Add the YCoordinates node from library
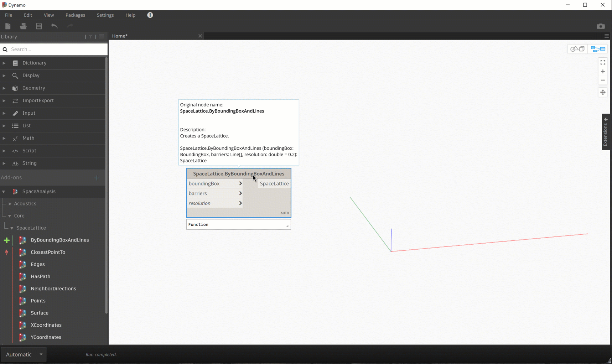Image resolution: width=612 pixels, height=364 pixels. tap(45, 337)
